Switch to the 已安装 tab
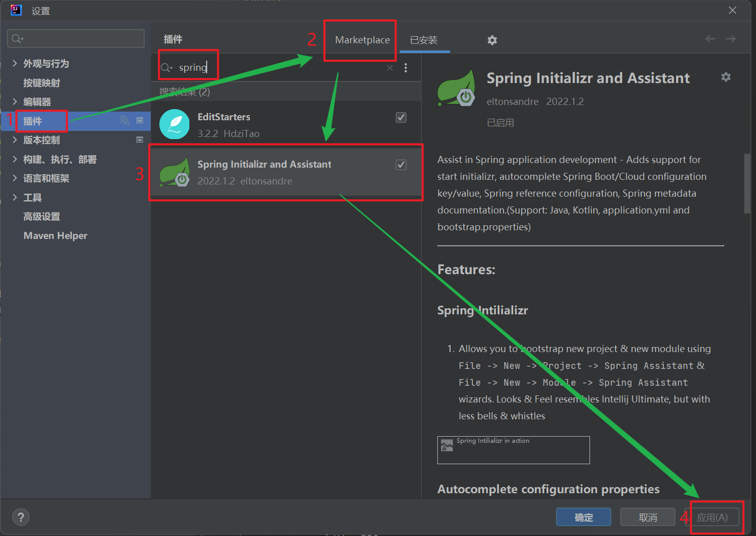This screenshot has height=536, width=756. coord(424,40)
